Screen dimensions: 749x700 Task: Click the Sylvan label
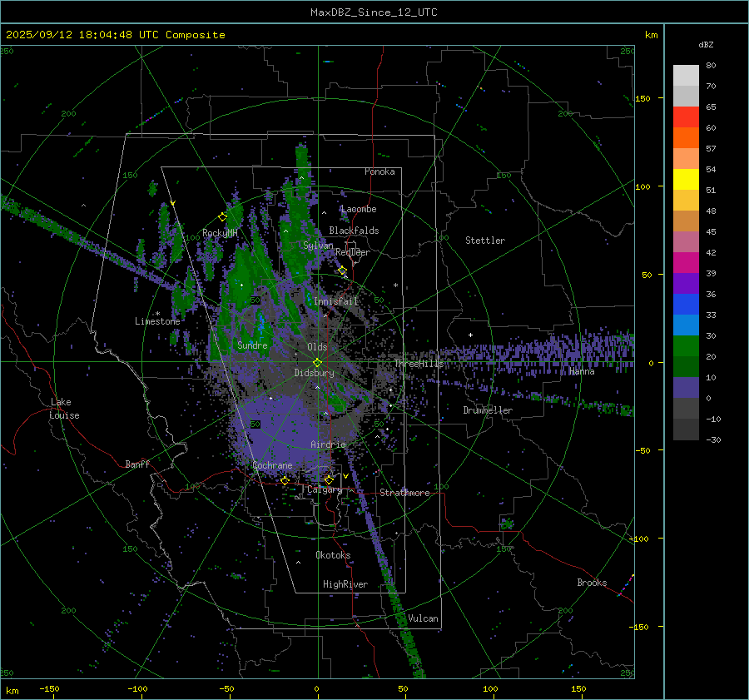[x=318, y=246]
